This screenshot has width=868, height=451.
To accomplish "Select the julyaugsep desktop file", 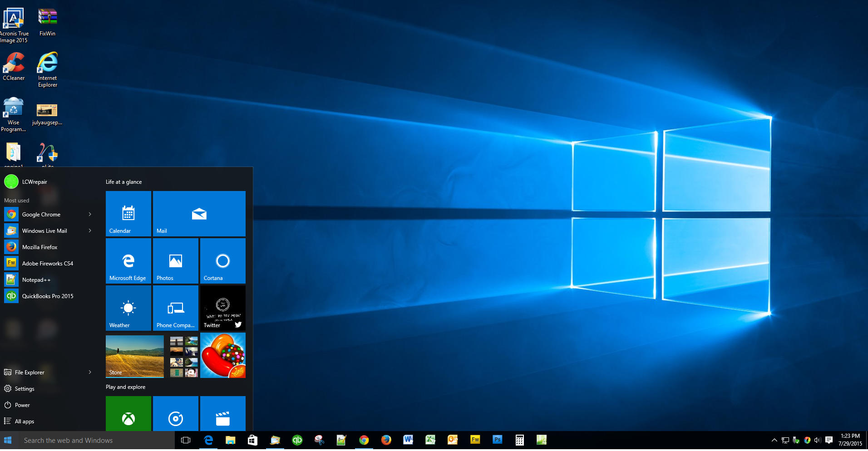I will (47, 115).
